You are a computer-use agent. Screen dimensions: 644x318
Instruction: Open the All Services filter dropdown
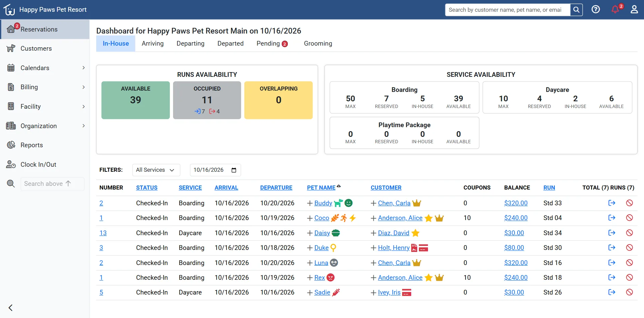tap(156, 170)
